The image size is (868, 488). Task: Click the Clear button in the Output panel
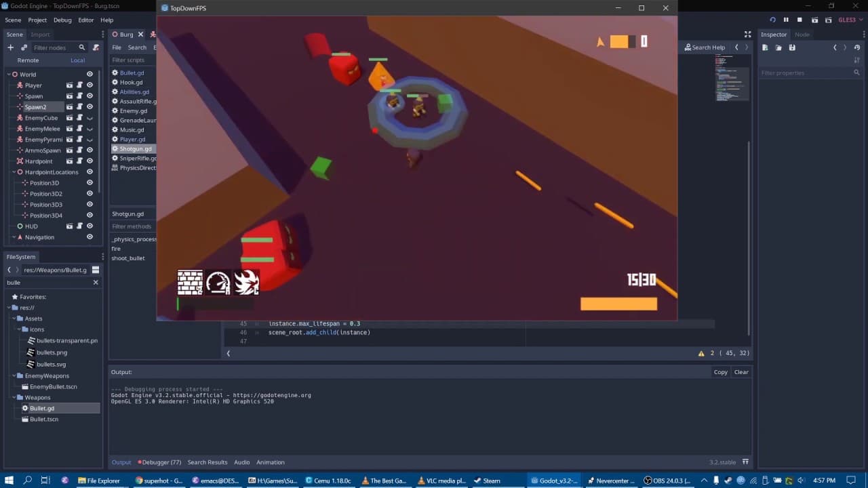tap(741, 371)
